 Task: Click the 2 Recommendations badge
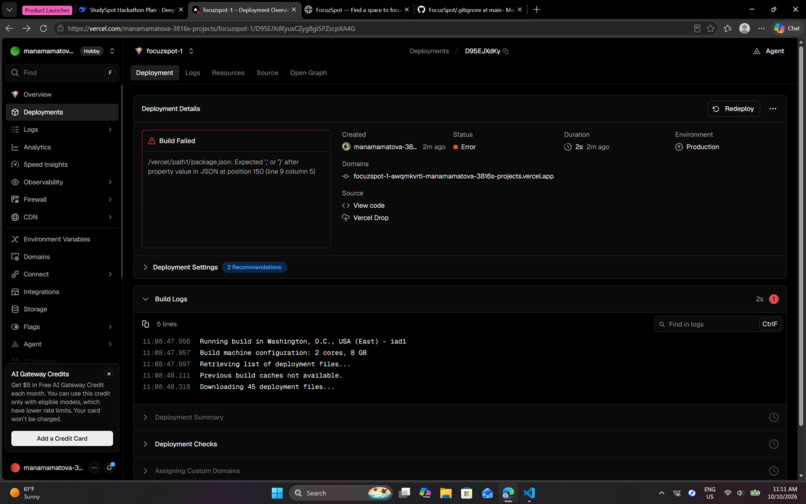(254, 267)
